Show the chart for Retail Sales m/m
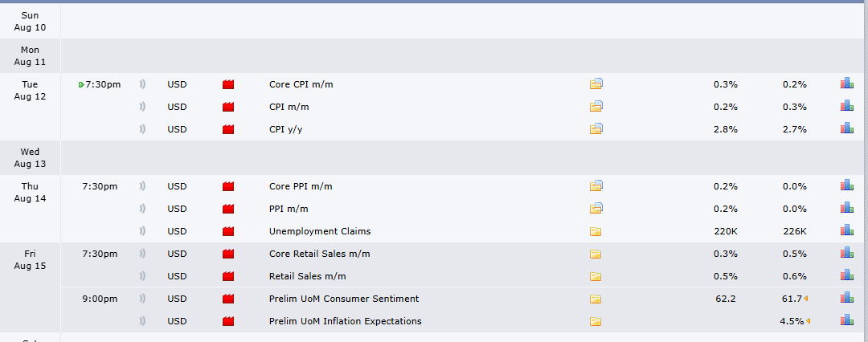Image resolution: width=868 pixels, height=342 pixels. (846, 275)
